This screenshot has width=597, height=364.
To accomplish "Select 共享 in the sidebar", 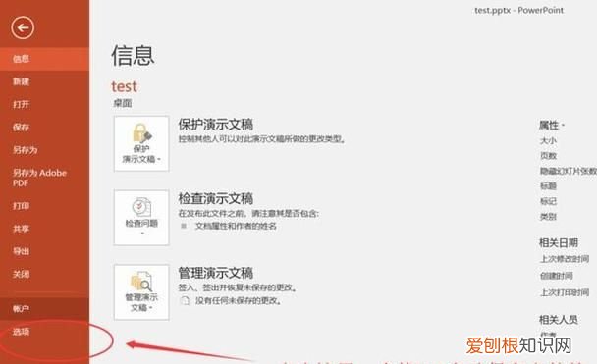I will coord(44,229).
